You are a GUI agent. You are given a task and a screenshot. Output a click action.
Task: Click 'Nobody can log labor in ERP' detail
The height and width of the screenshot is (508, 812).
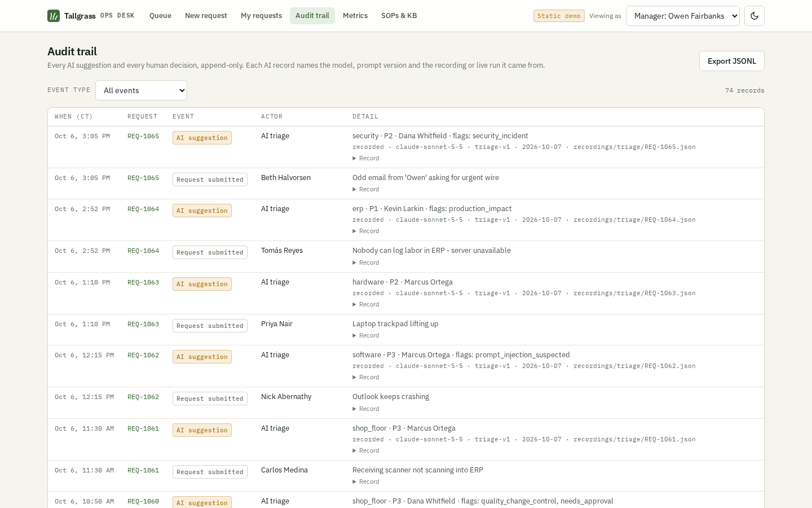point(431,251)
